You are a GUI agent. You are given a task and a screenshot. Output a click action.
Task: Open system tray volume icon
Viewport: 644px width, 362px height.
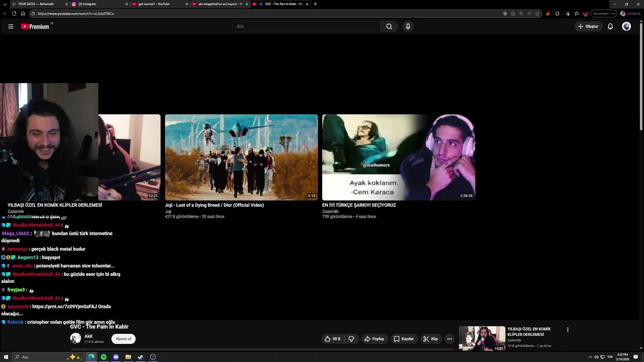pos(596,357)
